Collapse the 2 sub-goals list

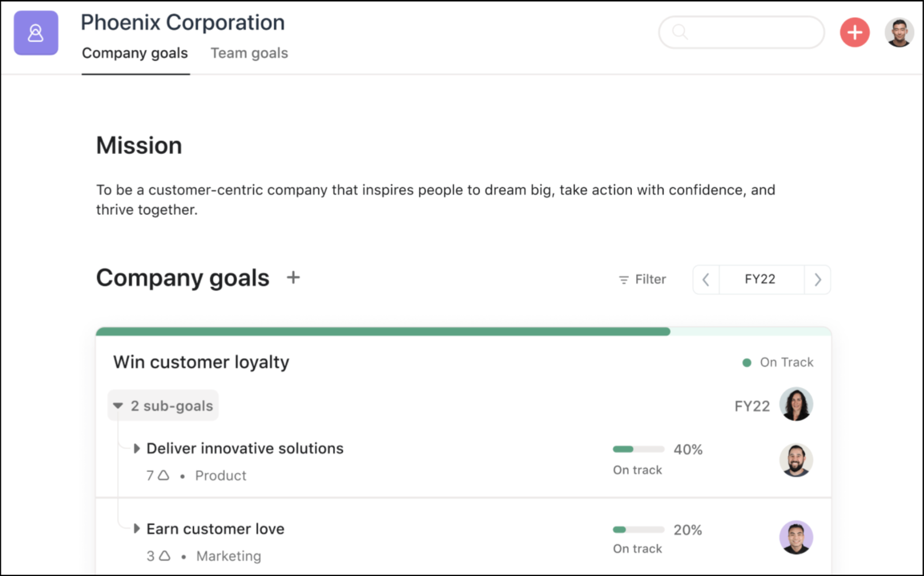118,405
